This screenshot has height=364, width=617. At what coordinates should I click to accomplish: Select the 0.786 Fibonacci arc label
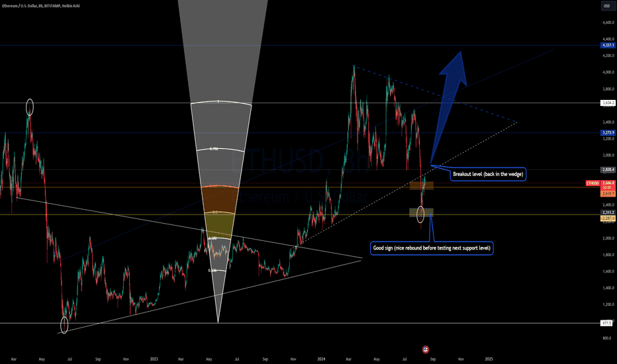pyautogui.click(x=214, y=149)
